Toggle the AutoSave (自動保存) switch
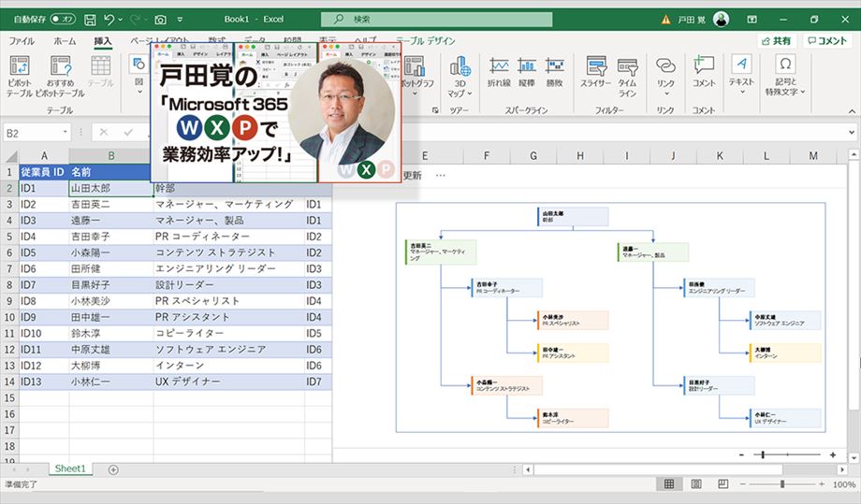The width and height of the screenshot is (861, 504). tap(63, 20)
